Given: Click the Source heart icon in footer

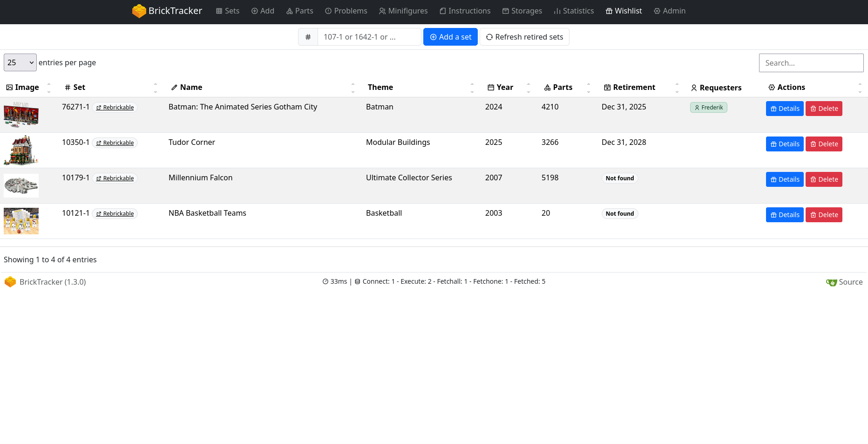Looking at the screenshot, I should point(831,282).
